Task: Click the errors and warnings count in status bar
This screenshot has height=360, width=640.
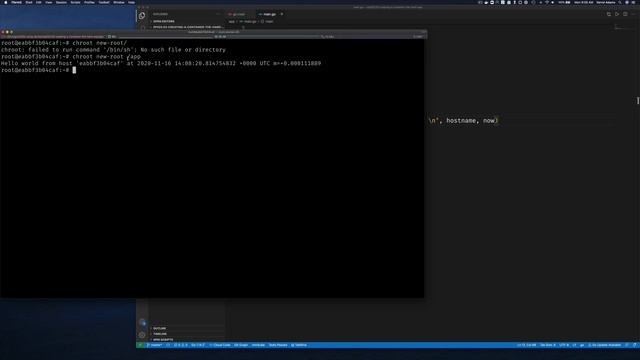Action: coord(180,345)
